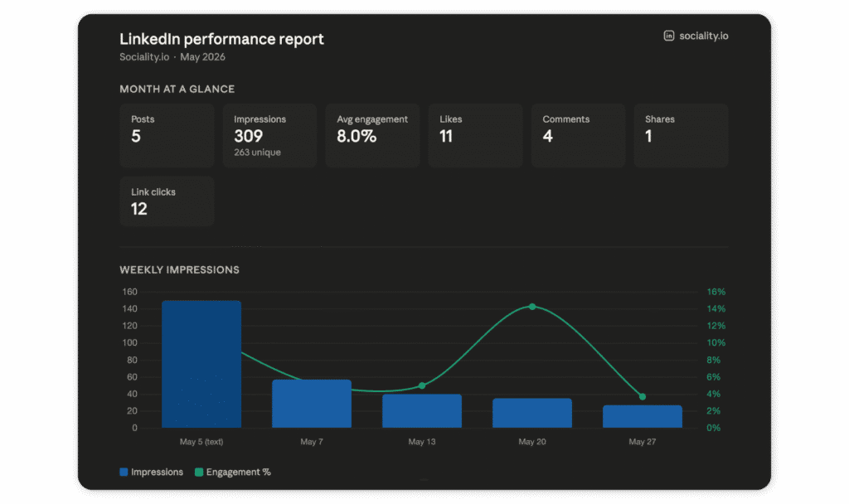Open the Avg engagement 8.0% card
This screenshot has width=849, height=504.
372,135
